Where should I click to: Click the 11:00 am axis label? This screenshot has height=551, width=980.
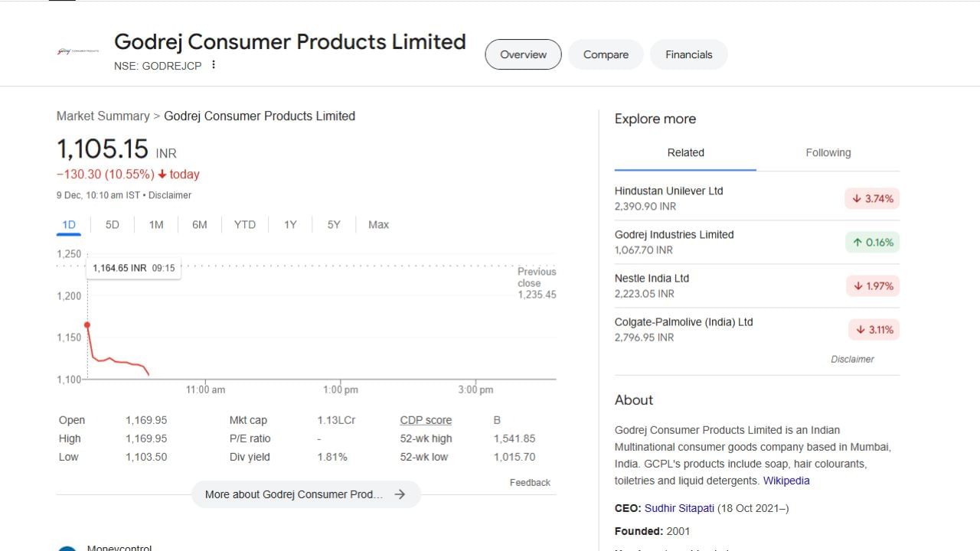pos(205,390)
